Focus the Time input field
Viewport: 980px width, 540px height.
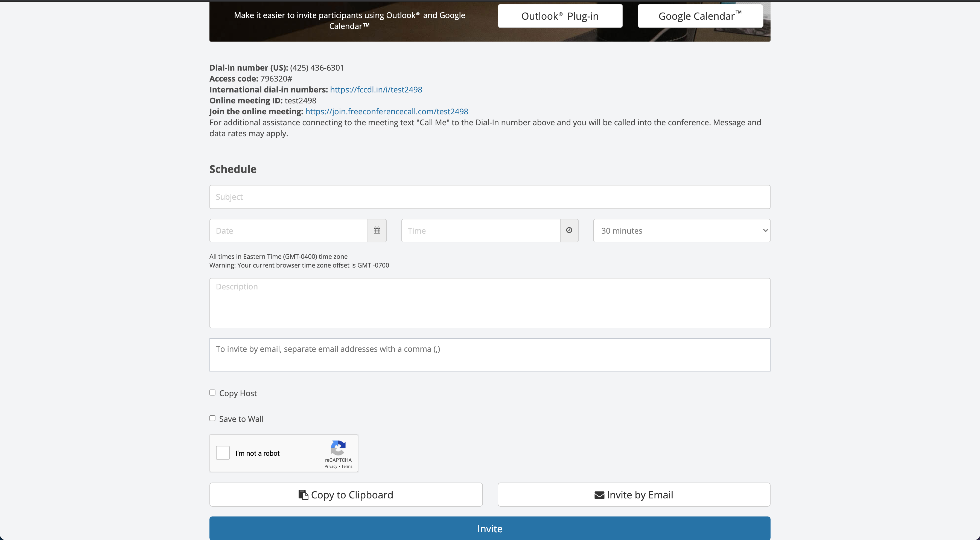pos(480,230)
